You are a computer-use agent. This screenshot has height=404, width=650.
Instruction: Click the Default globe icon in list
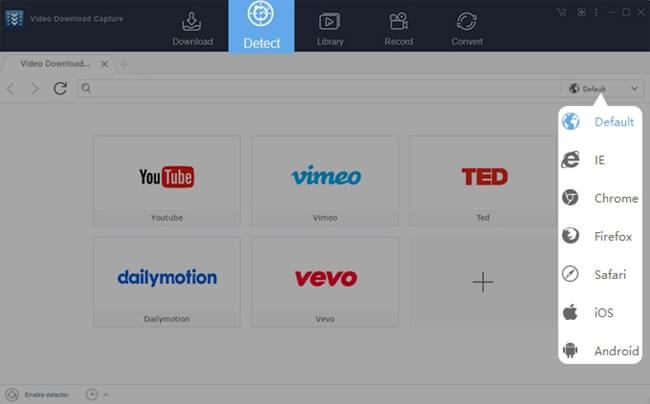(x=570, y=121)
